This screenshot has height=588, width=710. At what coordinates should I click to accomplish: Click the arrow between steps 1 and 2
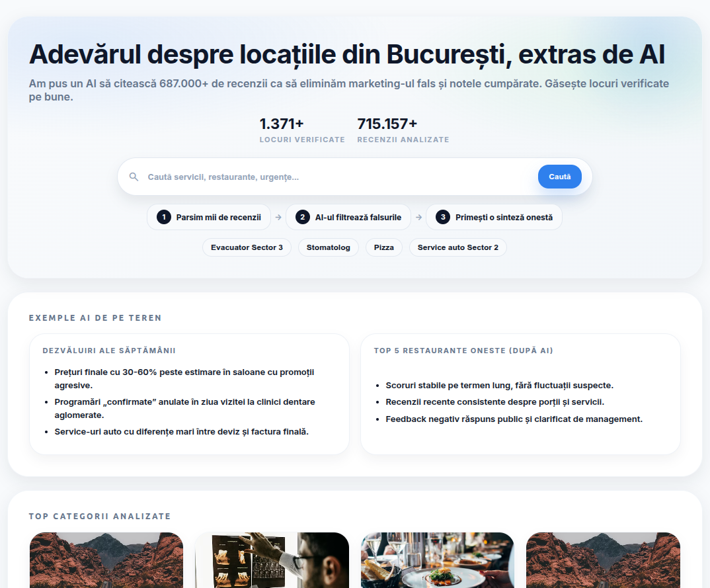click(278, 216)
